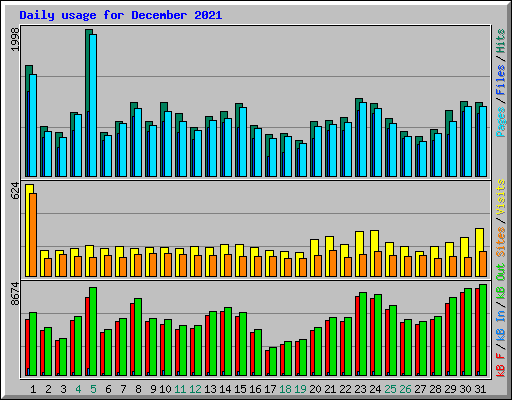
Task: Click the cyan files bar for day 1
Action: point(33,126)
